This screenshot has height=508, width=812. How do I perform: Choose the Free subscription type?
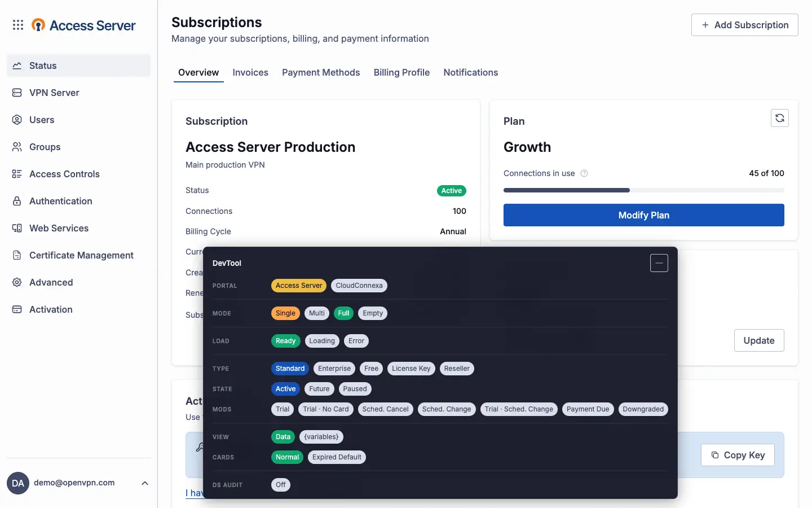click(371, 369)
